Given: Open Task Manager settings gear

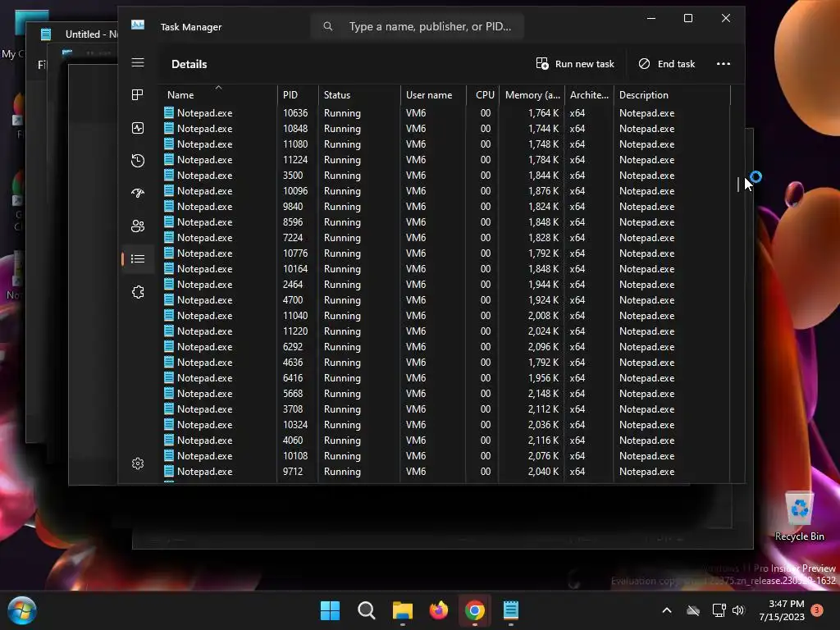Looking at the screenshot, I should [138, 463].
